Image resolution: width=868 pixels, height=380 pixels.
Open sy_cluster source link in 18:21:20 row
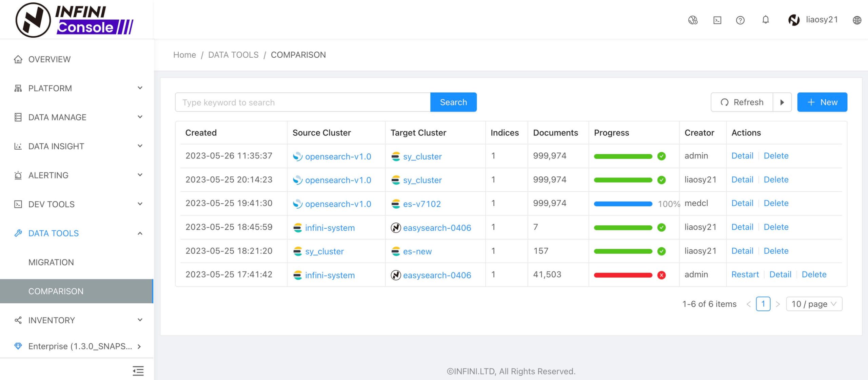coord(324,251)
